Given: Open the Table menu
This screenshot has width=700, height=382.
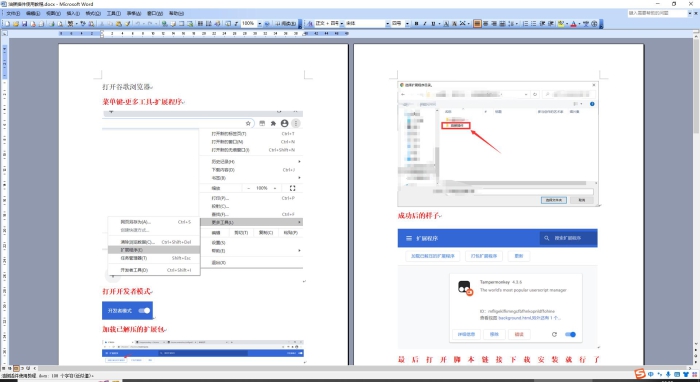Looking at the screenshot, I should (133, 13).
